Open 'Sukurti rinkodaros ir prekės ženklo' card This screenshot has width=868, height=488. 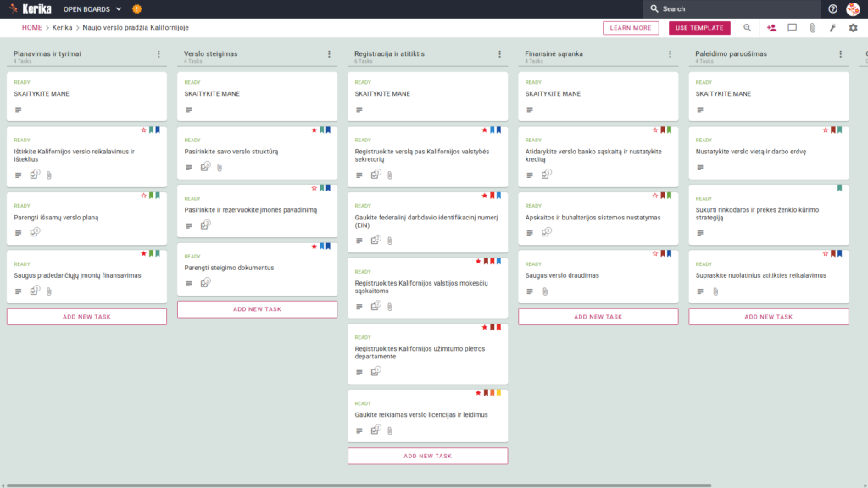coord(769,214)
